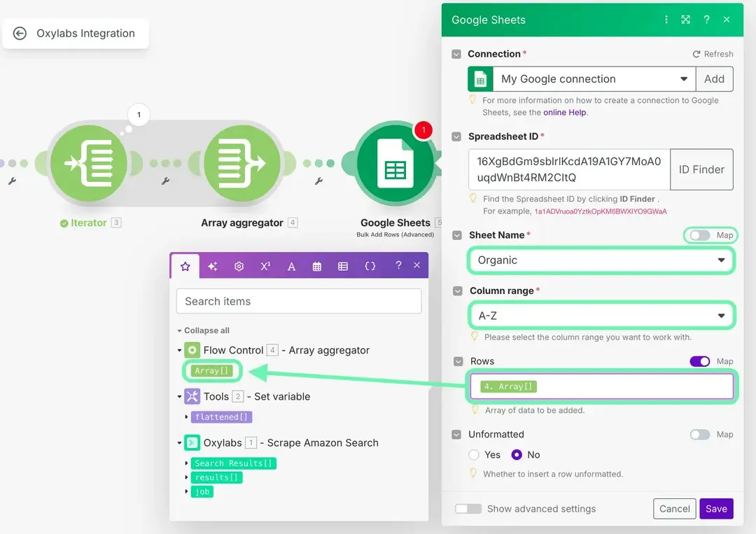Click the Array aggregator module icon
This screenshot has height=534, width=756.
(241, 163)
